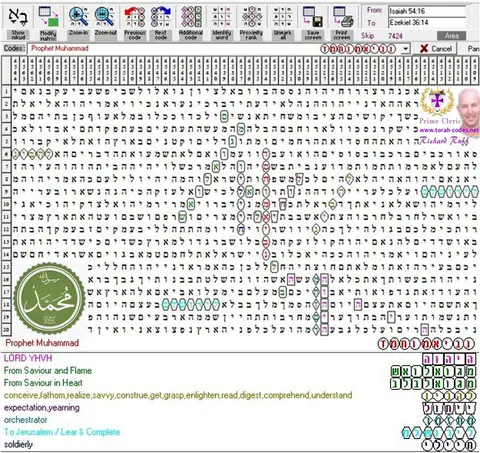480x453 pixels.
Task: Expand the Codes dropdown arrow
Action: (405, 49)
